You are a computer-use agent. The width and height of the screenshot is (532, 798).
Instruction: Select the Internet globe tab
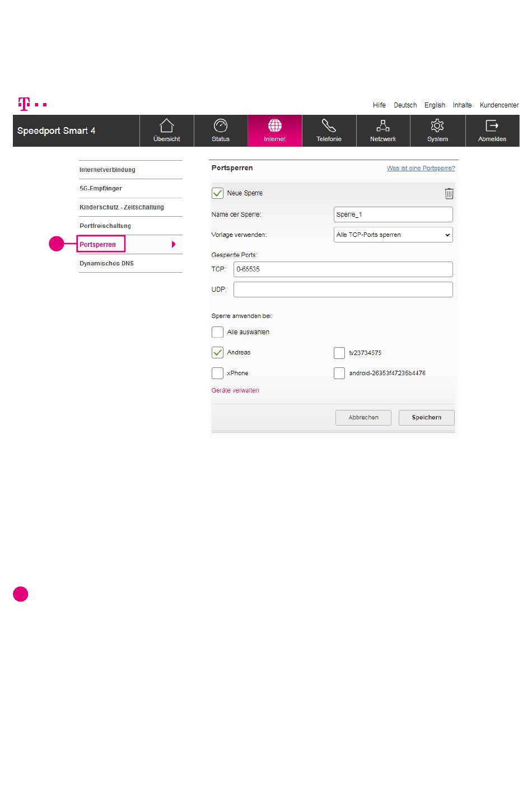click(x=275, y=131)
